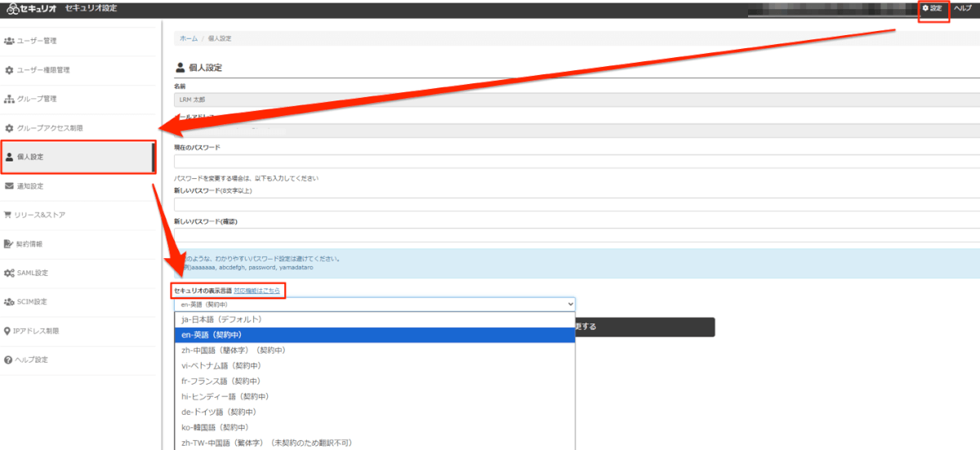Click the dark 変更する submit button
The width and height of the screenshot is (980, 450).
point(645,327)
